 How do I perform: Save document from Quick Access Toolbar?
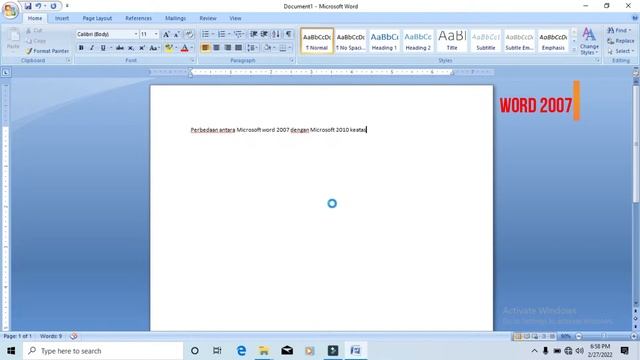[x=28, y=6]
